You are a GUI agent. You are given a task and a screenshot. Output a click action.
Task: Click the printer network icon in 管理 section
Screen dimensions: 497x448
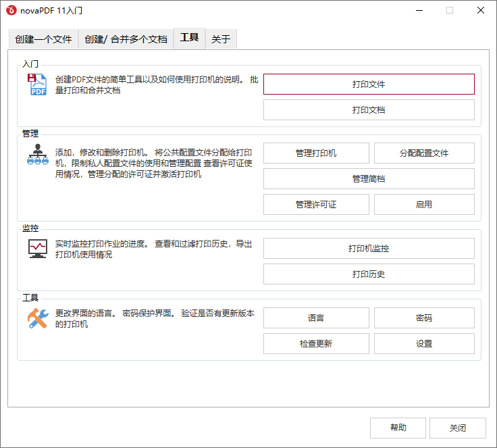tap(37, 155)
